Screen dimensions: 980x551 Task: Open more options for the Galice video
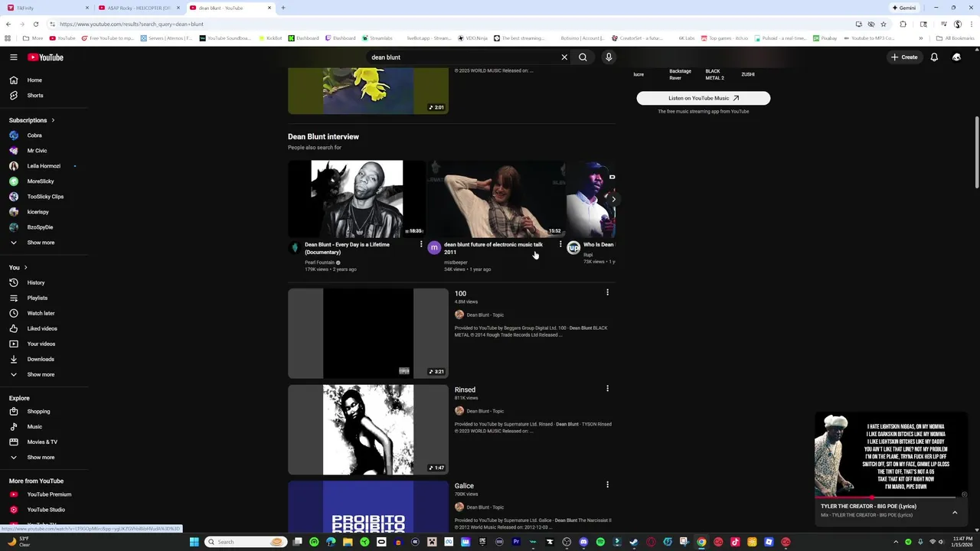pos(607,484)
